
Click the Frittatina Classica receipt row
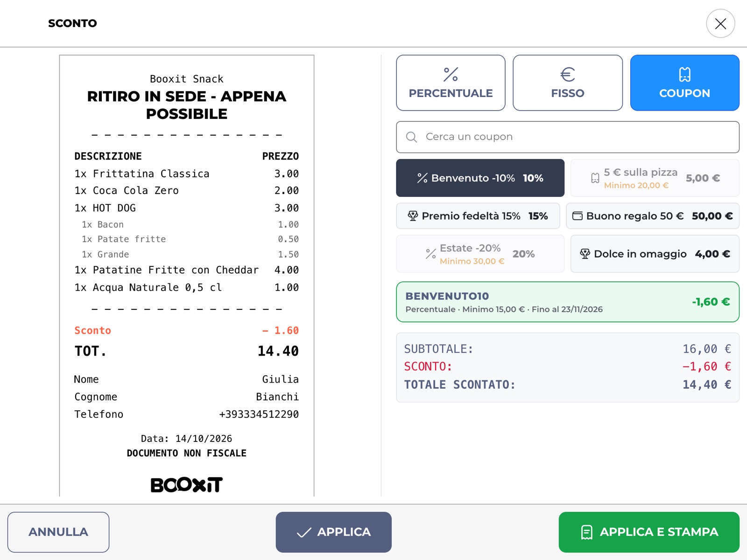tap(187, 174)
